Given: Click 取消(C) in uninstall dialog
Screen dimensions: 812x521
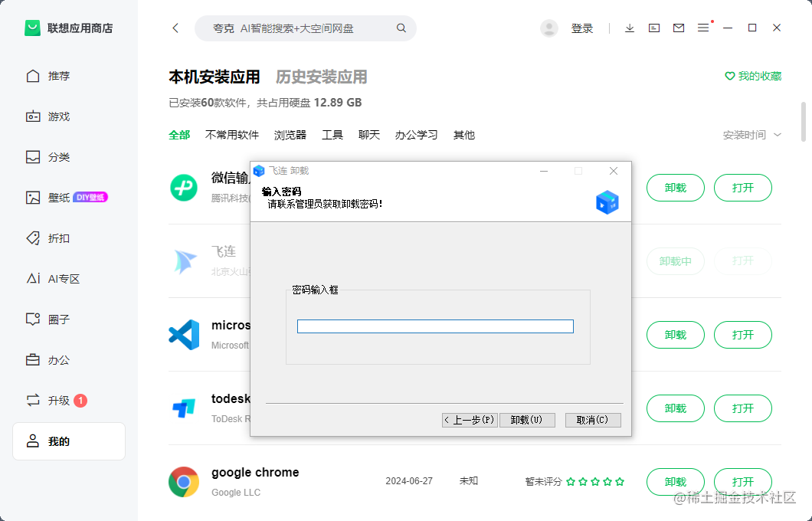Looking at the screenshot, I should pyautogui.click(x=593, y=420).
